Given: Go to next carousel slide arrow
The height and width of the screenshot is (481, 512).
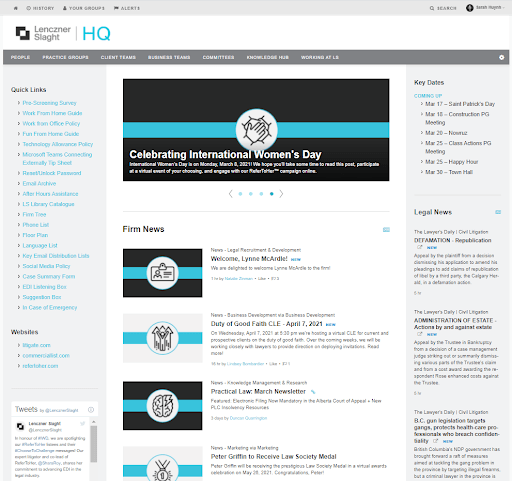Looking at the screenshot, I should tap(281, 194).
